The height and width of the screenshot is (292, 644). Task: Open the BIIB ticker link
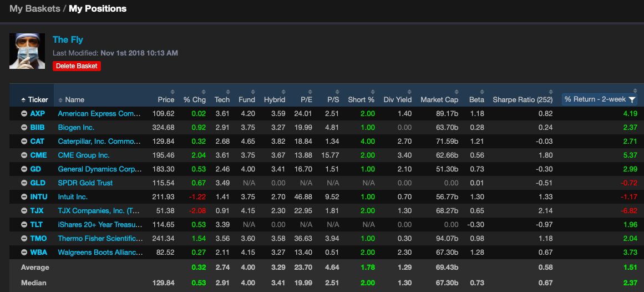(x=37, y=128)
